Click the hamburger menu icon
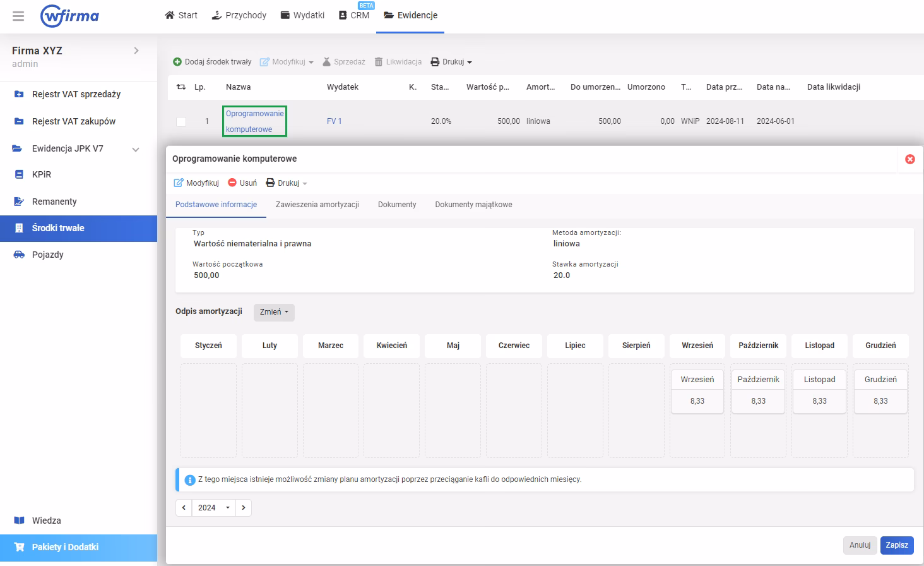Viewport: 924px width, 566px height. 18,16
